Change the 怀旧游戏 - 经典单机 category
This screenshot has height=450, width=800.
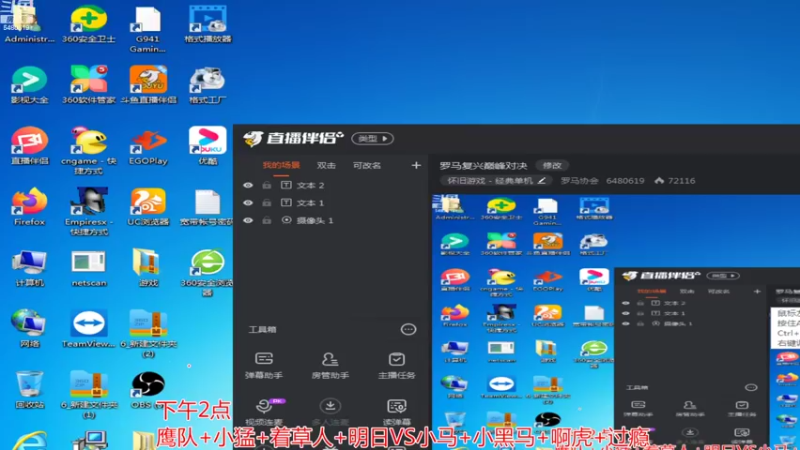click(x=496, y=181)
